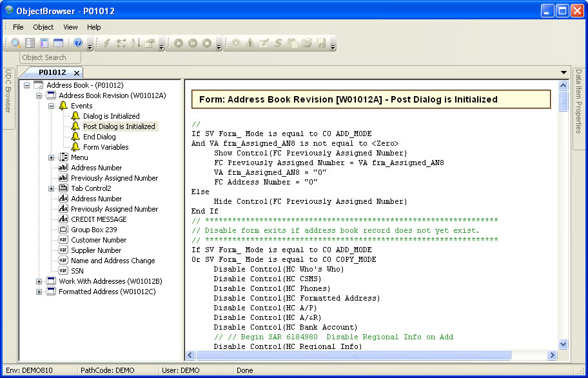Expand the Tab Control2 node
588x378 pixels.
[x=52, y=188]
